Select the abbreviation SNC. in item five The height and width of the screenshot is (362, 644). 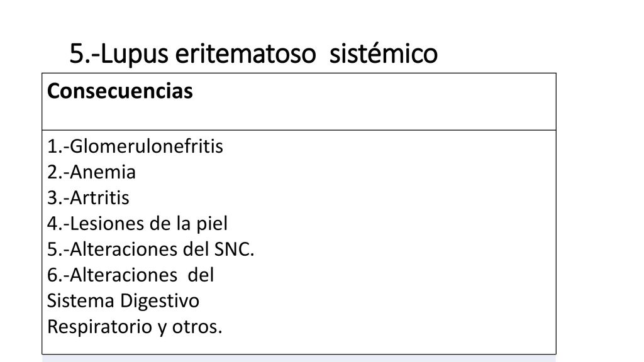pyautogui.click(x=235, y=249)
